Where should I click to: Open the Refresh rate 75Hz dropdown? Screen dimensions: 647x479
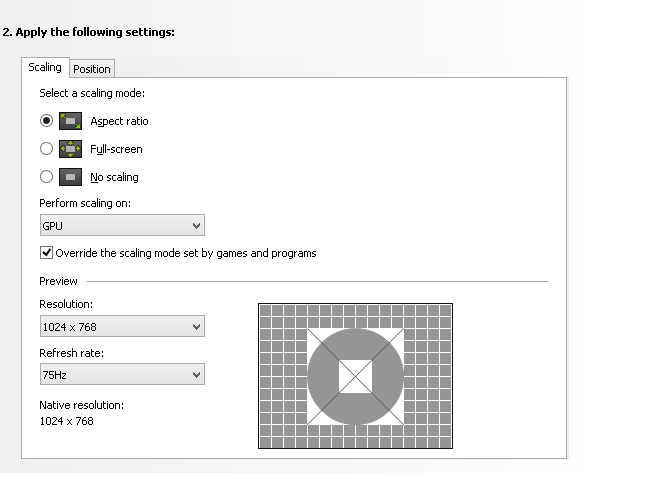pyautogui.click(x=121, y=374)
